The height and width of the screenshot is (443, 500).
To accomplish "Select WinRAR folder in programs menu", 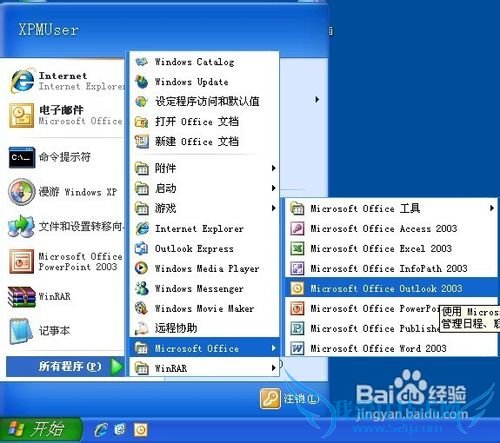I will [204, 368].
